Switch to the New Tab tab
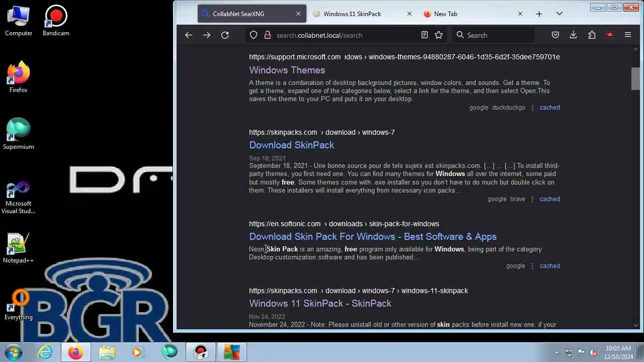 click(473, 14)
